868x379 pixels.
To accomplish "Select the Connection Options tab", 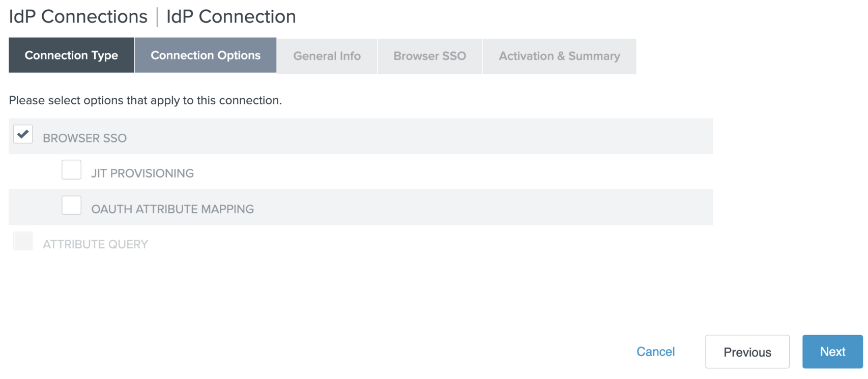I will point(206,55).
